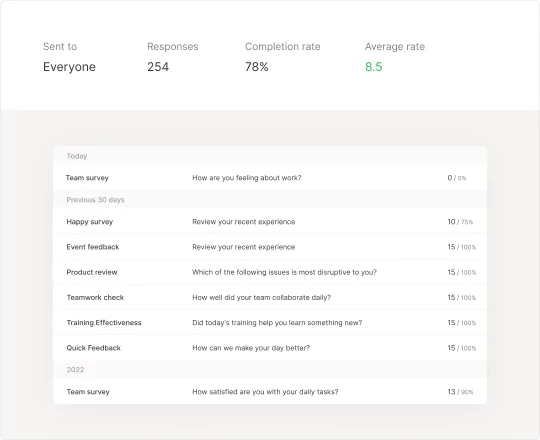Click the '10 / 75%' response count
This screenshot has width=540, height=440.
point(460,222)
